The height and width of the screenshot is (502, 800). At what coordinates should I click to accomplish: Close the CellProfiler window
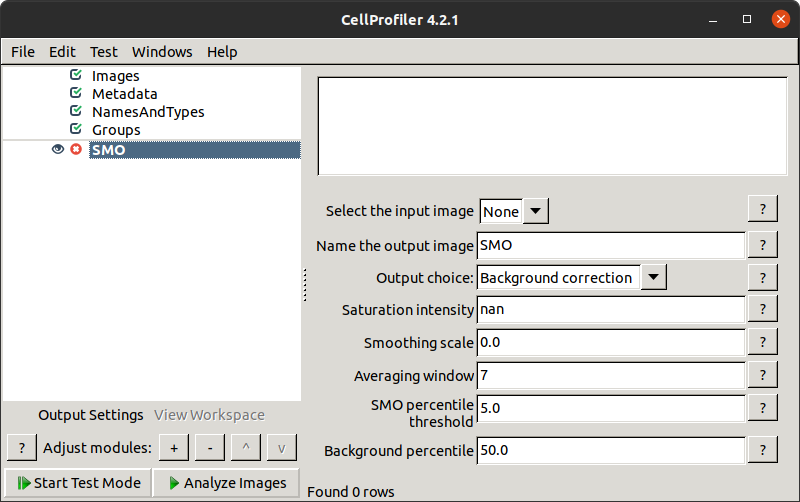coord(781,19)
